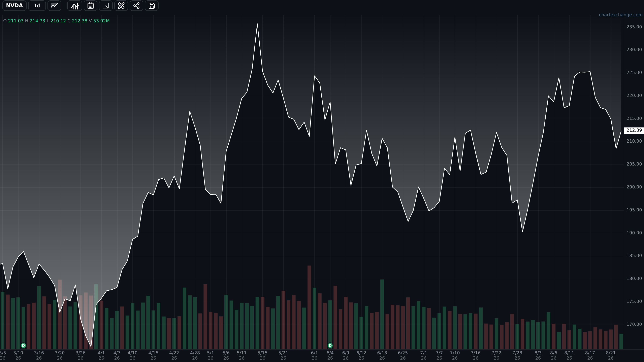Click the current price label 212.39
This screenshot has height=362, width=644.
tap(634, 130)
